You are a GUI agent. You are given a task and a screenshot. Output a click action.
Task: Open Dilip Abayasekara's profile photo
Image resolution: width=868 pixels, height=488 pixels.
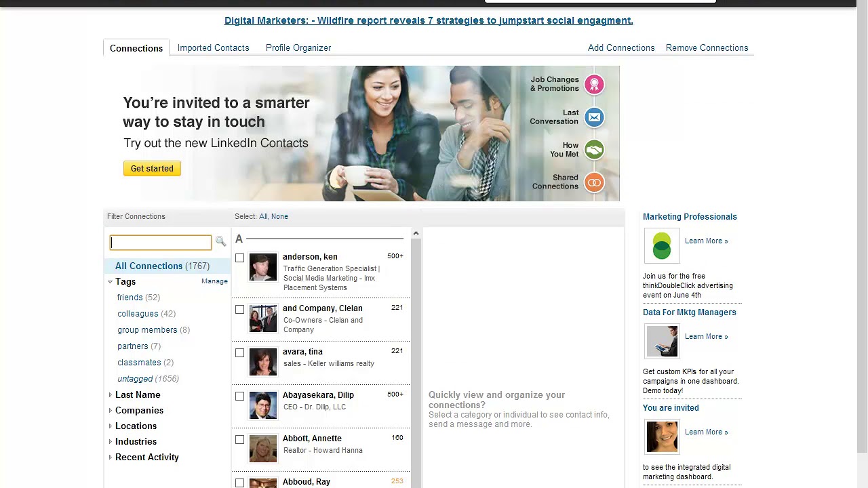click(x=263, y=405)
